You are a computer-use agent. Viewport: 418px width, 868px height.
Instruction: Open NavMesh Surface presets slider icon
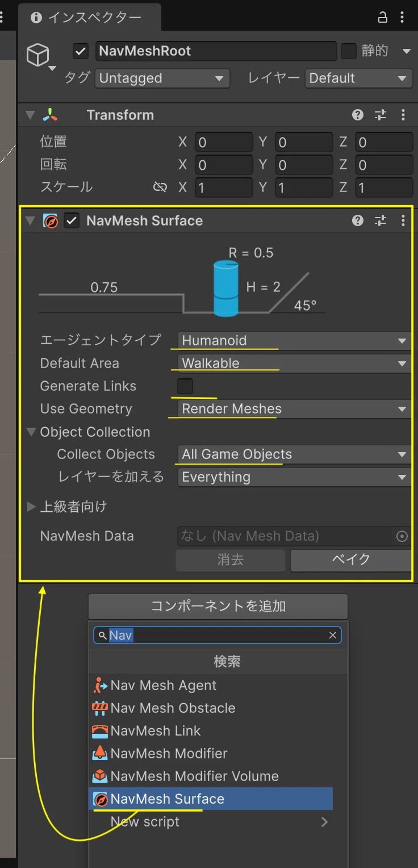(x=381, y=220)
